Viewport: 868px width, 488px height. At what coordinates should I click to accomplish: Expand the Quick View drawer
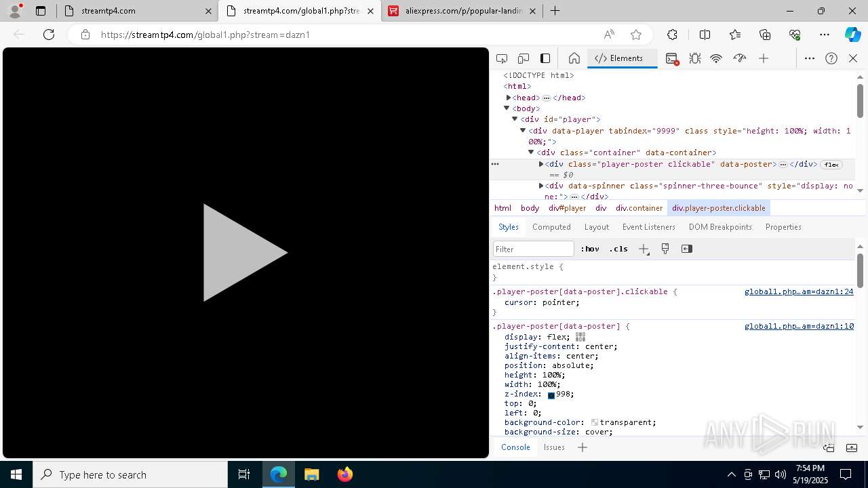(852, 447)
